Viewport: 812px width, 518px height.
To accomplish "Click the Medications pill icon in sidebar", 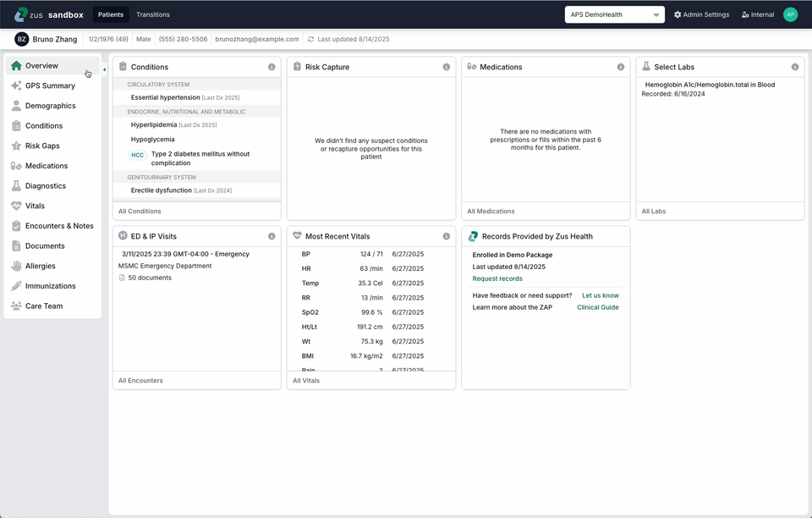I will (x=16, y=166).
